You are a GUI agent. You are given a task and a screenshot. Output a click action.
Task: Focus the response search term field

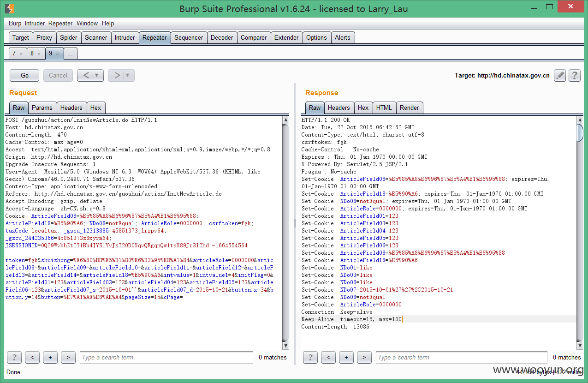pyautogui.click(x=462, y=357)
